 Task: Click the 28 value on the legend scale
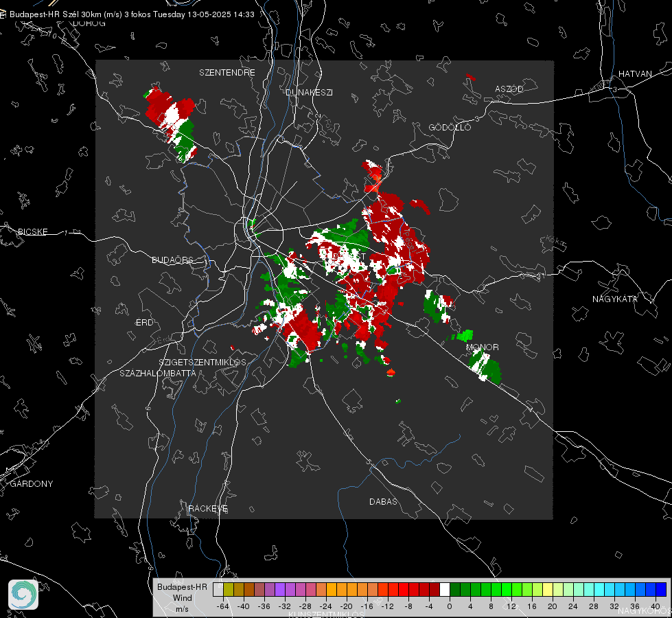tap(594, 606)
